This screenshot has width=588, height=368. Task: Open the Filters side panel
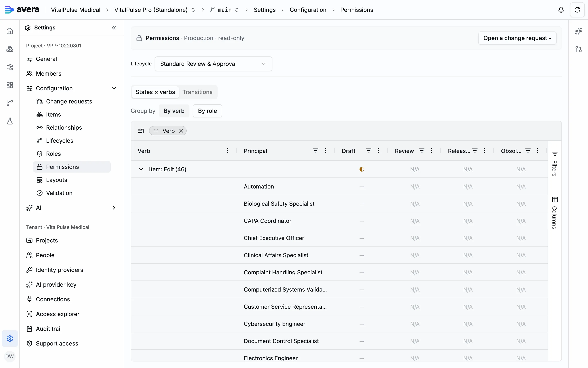coord(555,164)
